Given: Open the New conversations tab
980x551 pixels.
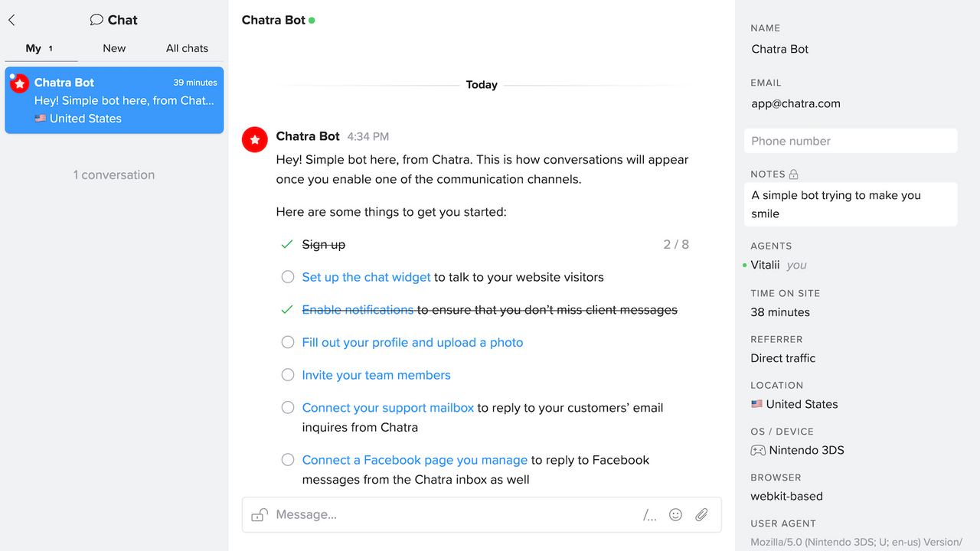Looking at the screenshot, I should 113,47.
